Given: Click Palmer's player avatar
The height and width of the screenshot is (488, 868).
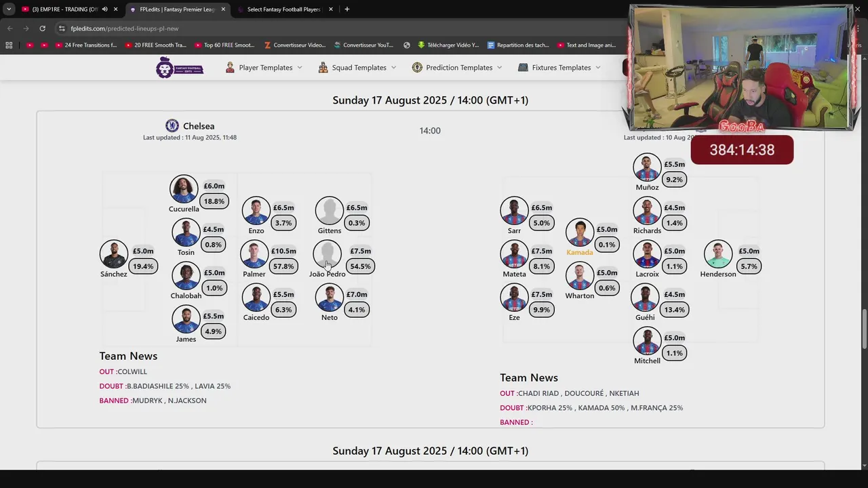Looking at the screenshot, I should click(254, 254).
